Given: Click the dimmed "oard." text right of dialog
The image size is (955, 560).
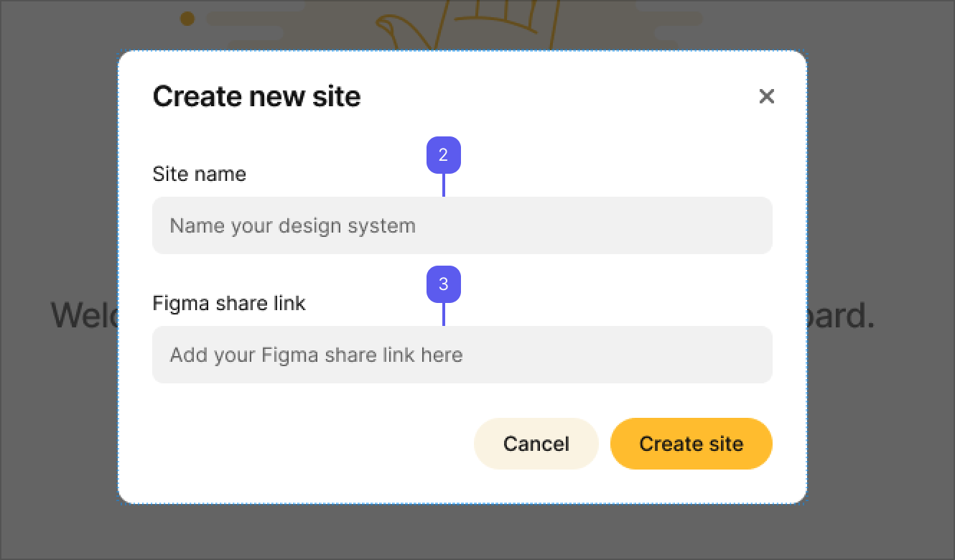Looking at the screenshot, I should click(842, 316).
